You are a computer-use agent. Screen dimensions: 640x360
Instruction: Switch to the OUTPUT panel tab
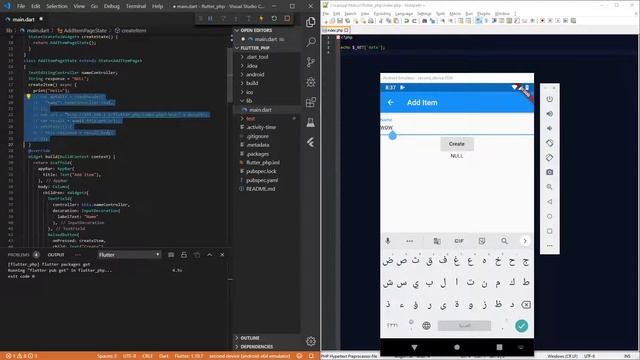click(56, 255)
